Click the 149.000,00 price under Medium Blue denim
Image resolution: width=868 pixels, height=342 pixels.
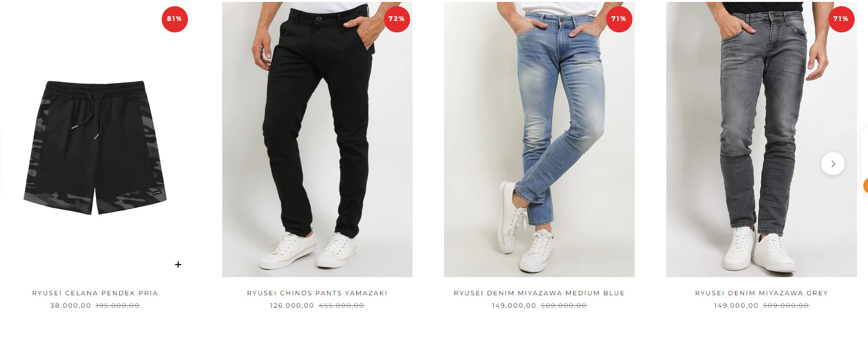point(514,305)
